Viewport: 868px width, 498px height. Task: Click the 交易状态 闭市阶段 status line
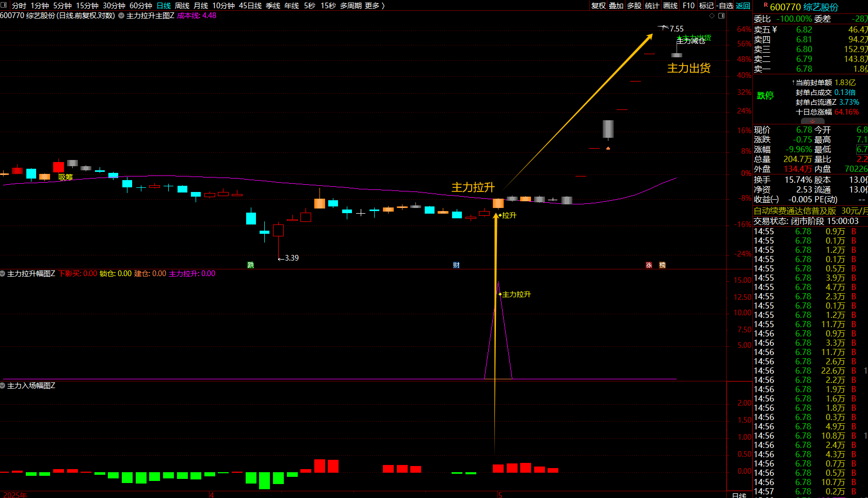(x=806, y=221)
